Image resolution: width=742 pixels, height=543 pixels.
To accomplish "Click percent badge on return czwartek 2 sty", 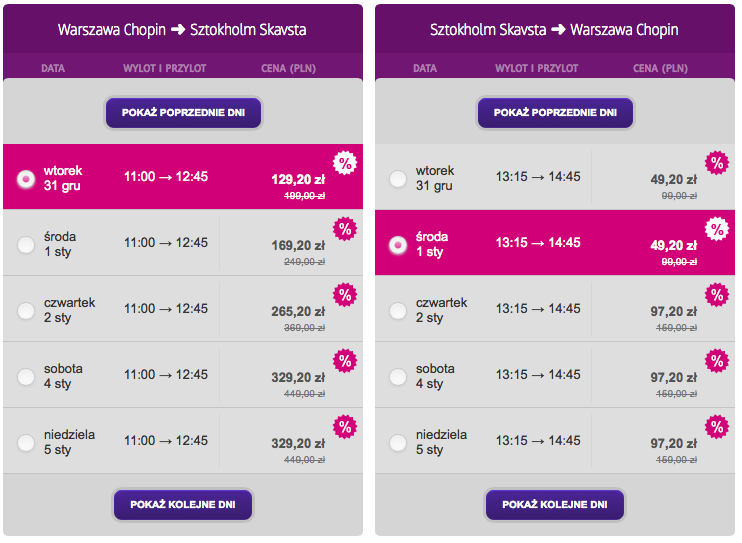I will point(717,295).
